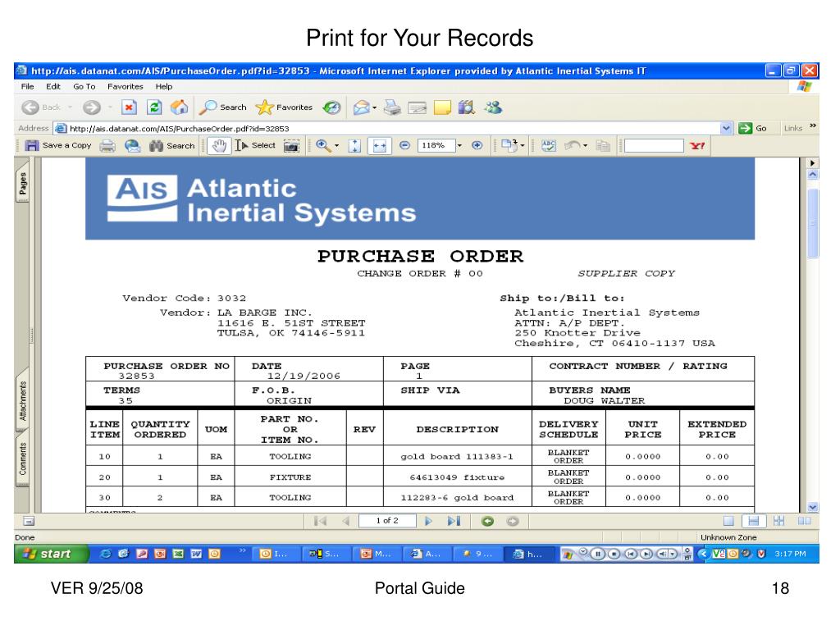Click the green Go button
The height and width of the screenshot is (630, 840).
coord(753,129)
